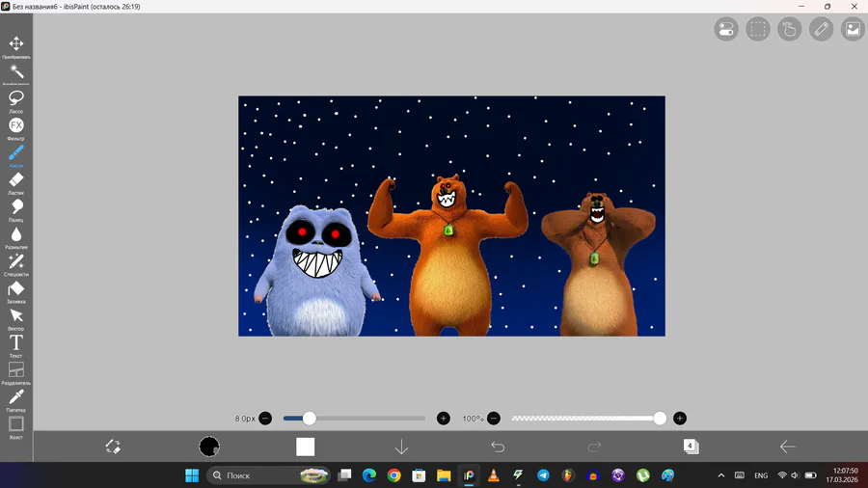Adjust the brush thickness slider handle
This screenshot has width=868, height=488.
(x=310, y=419)
